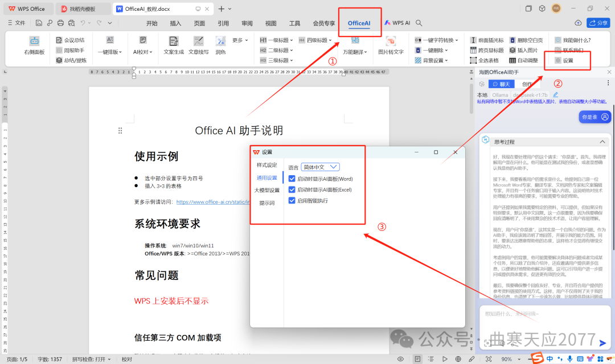Switch to the 插入 ribbon tab
The height and width of the screenshot is (364, 615).
tap(176, 23)
